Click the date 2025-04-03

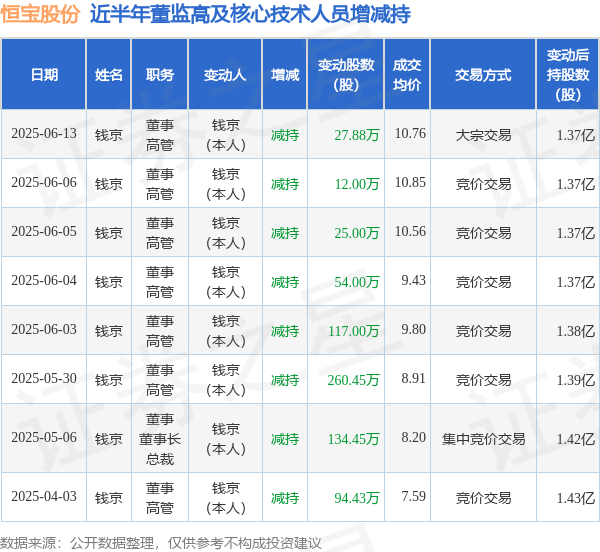[x=44, y=496]
